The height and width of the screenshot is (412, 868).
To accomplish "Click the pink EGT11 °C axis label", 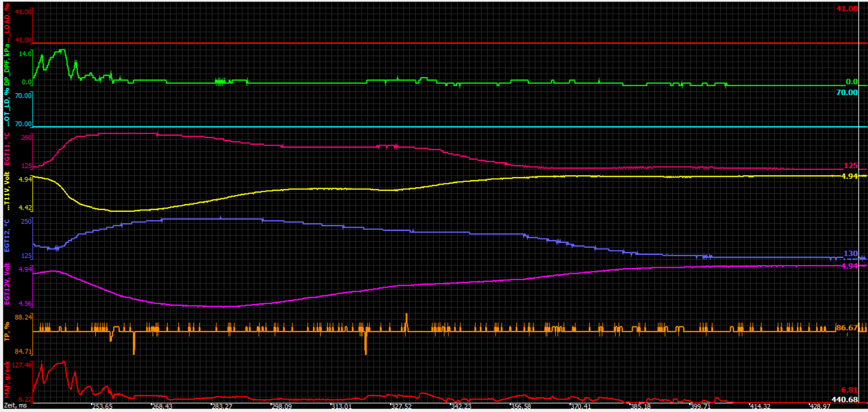I will (7, 150).
